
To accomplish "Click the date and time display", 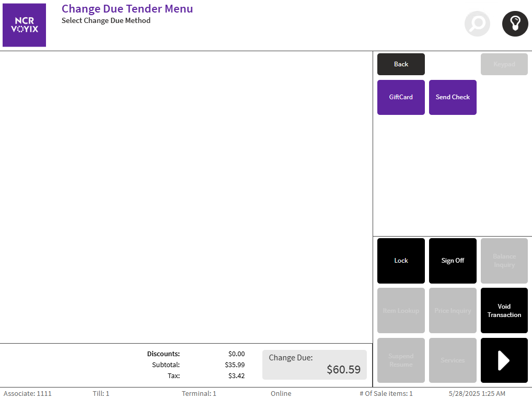I will click(x=477, y=393).
